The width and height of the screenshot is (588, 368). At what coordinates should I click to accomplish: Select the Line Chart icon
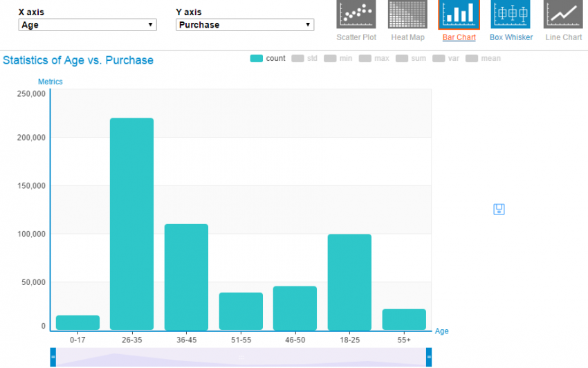(x=563, y=15)
